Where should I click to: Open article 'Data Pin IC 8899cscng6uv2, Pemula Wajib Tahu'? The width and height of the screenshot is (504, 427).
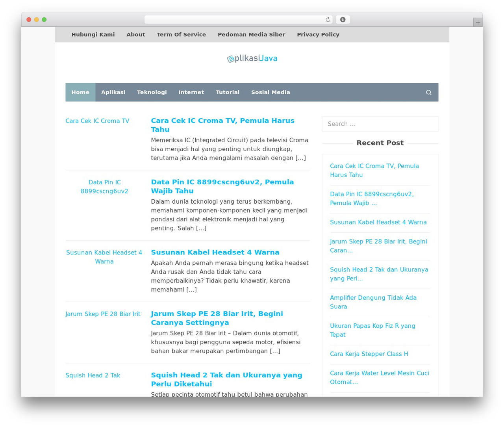[x=222, y=186]
